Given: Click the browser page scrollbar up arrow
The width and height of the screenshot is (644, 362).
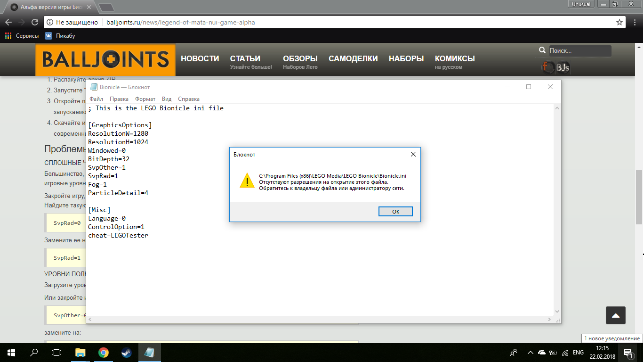Looking at the screenshot, I should point(639,47).
